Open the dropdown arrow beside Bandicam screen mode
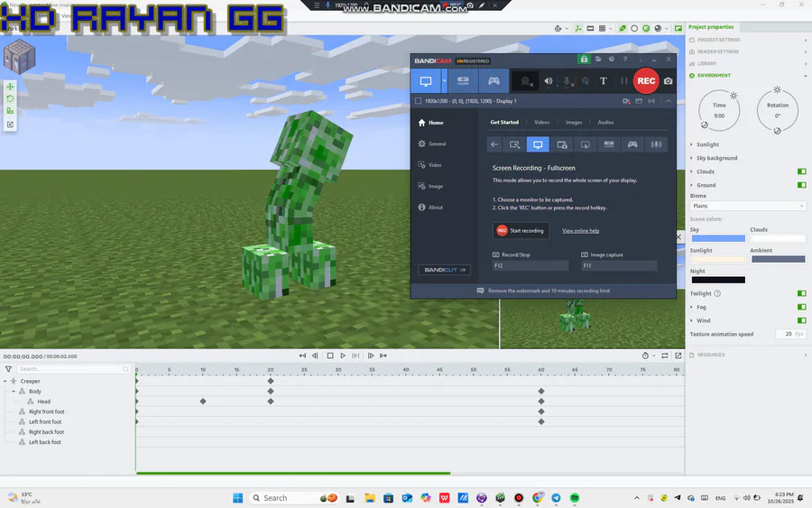Image resolution: width=812 pixels, height=508 pixels. 444,81
